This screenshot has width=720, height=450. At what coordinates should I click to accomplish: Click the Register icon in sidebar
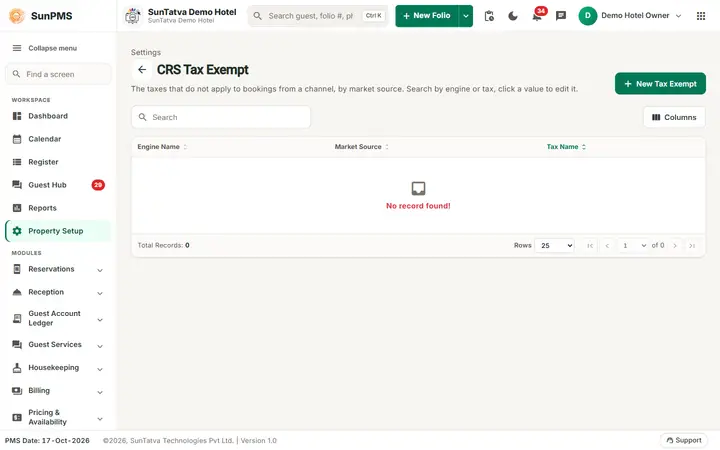17,162
